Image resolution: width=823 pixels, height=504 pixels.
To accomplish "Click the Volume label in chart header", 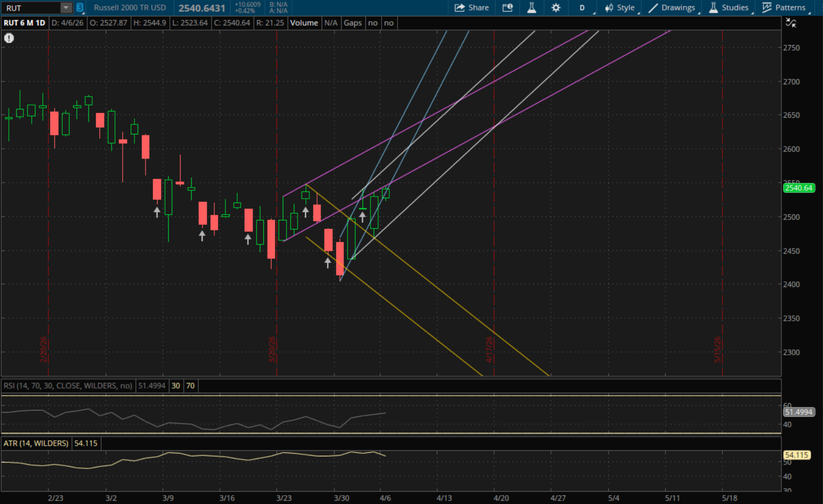I will [x=304, y=23].
